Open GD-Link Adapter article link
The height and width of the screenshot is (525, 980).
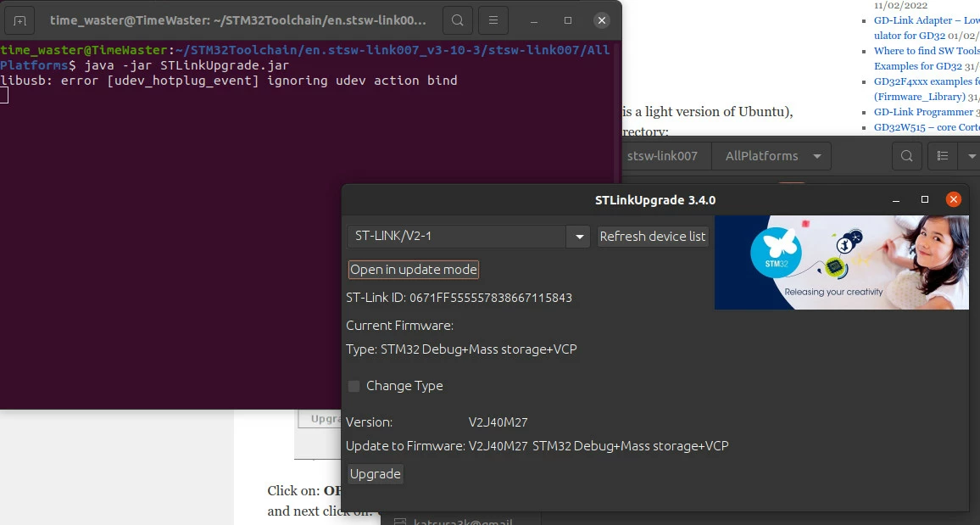(x=927, y=27)
